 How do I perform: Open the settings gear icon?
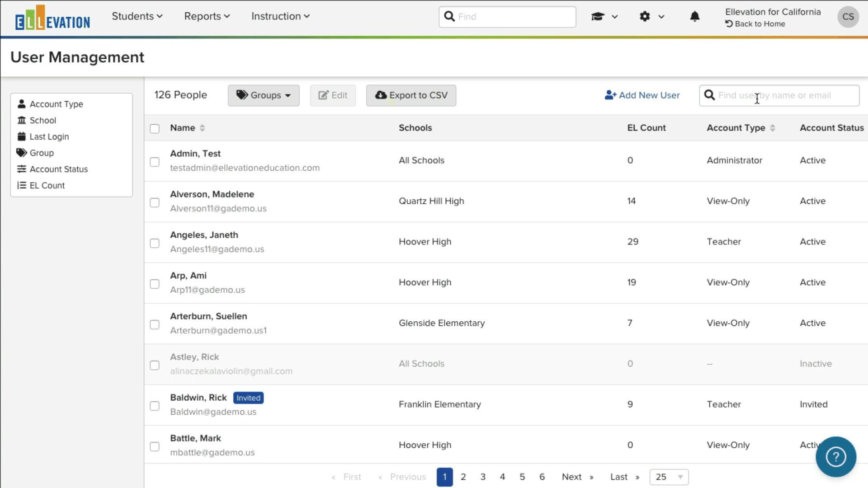[645, 17]
